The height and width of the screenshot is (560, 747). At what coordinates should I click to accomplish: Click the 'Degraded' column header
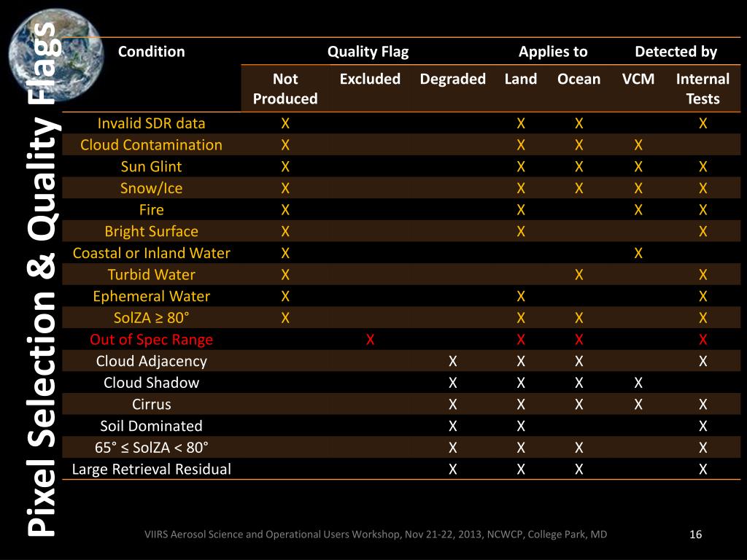452,79
